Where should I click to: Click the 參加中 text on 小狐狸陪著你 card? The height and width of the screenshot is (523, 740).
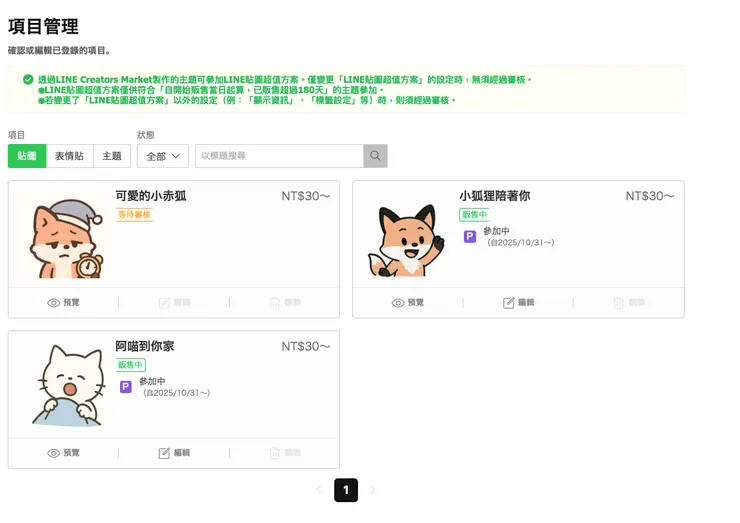(x=496, y=231)
